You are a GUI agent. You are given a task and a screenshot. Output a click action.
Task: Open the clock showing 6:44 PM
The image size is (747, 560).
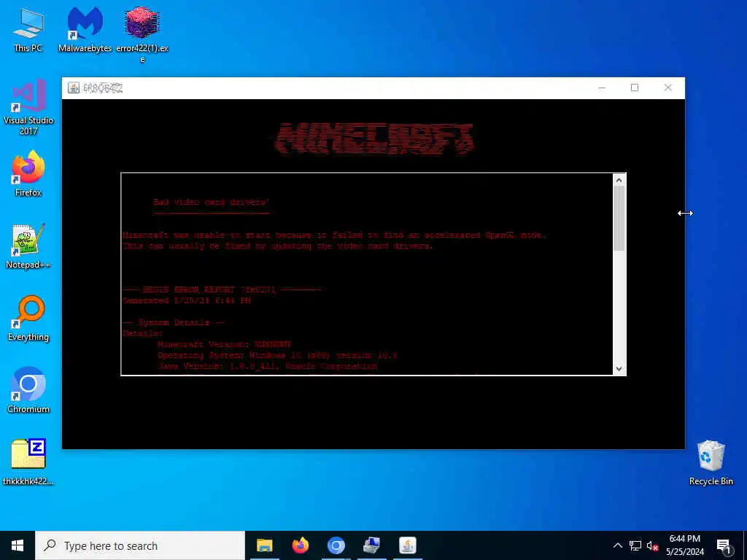pos(684,545)
